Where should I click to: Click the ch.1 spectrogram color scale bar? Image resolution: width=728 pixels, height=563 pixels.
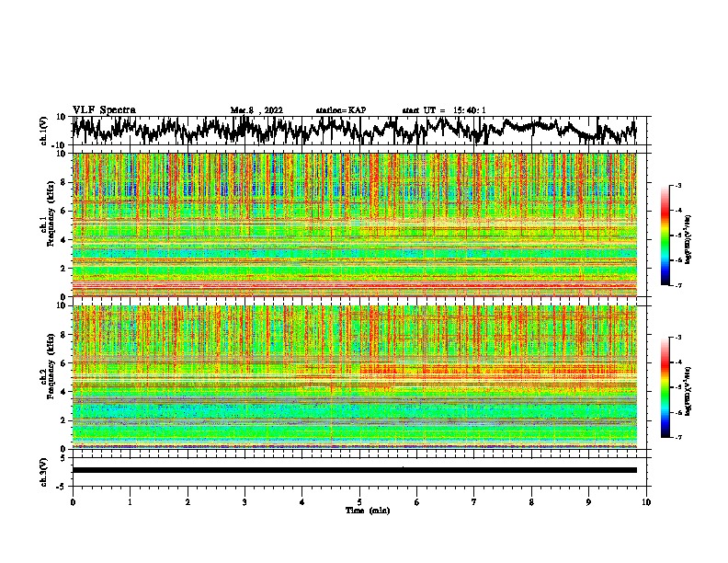point(665,236)
